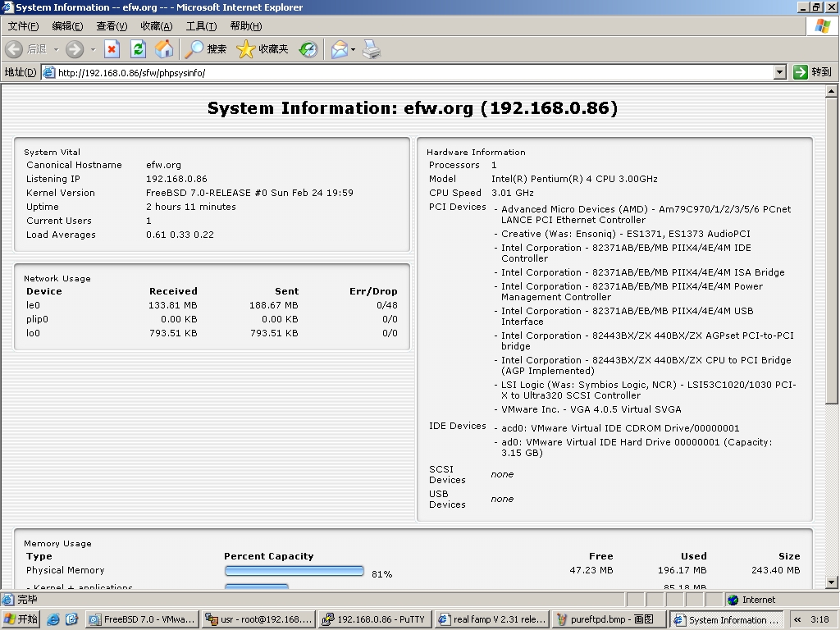
Task: Click VMware Inc. VGA Virtual SVGA entry
Action: tap(591, 409)
